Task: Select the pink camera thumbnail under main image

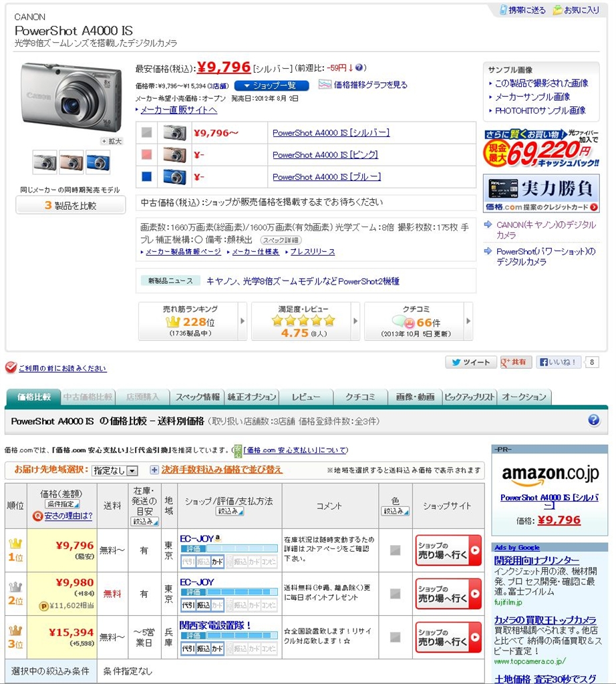Action: (71, 162)
